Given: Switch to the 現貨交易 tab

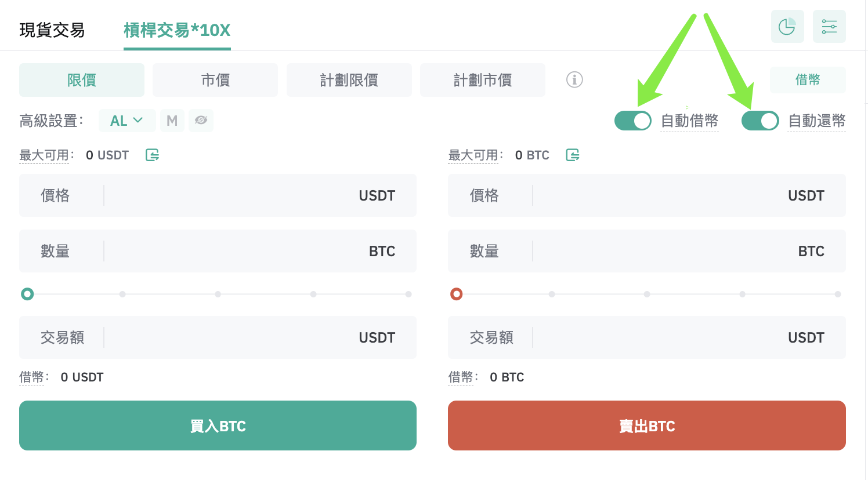Looking at the screenshot, I should (x=52, y=30).
